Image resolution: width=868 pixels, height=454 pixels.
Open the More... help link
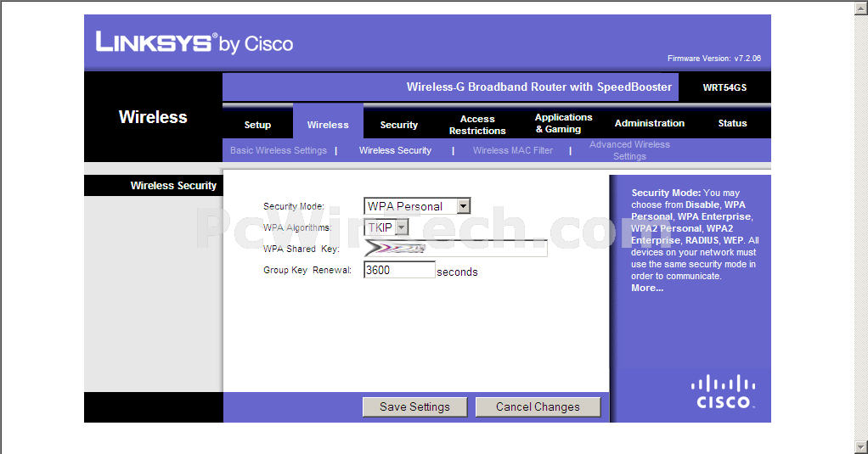pos(647,289)
